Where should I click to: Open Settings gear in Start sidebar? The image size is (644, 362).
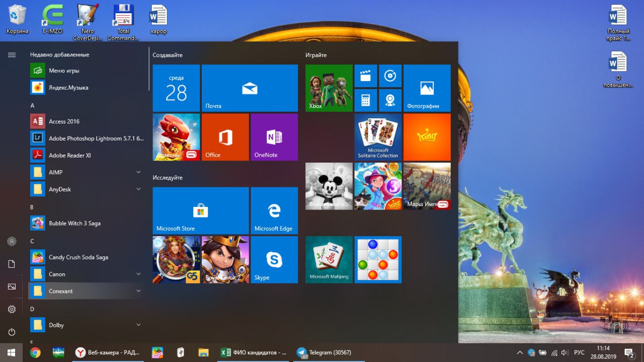click(x=12, y=309)
